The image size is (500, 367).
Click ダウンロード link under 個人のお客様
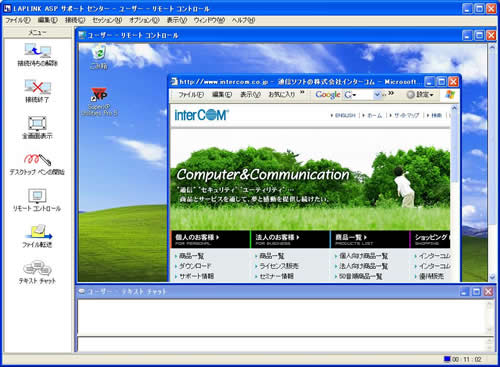click(195, 266)
